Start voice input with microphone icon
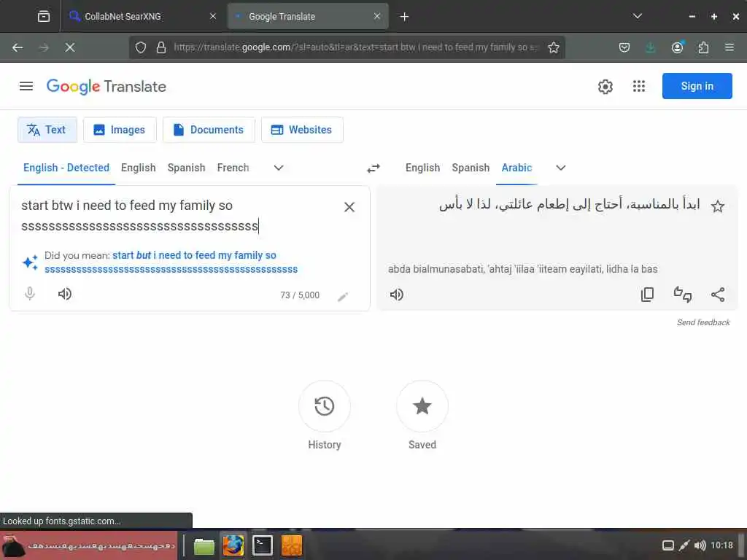Screen dimensions: 747x560 (29, 294)
